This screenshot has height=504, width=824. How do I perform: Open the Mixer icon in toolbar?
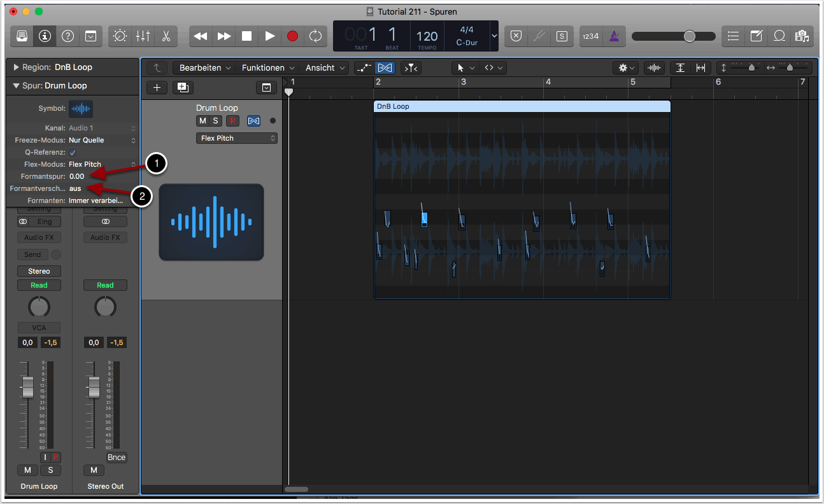[x=143, y=36]
